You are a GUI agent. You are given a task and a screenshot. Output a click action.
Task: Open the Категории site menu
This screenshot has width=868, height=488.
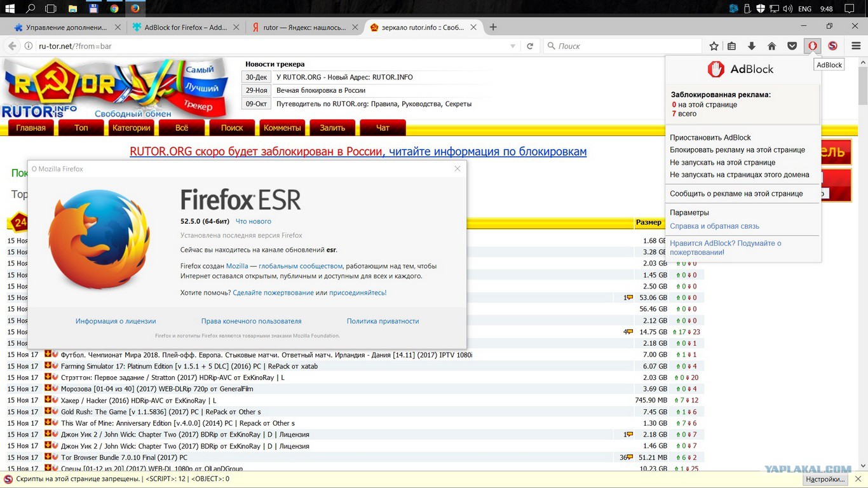click(132, 128)
